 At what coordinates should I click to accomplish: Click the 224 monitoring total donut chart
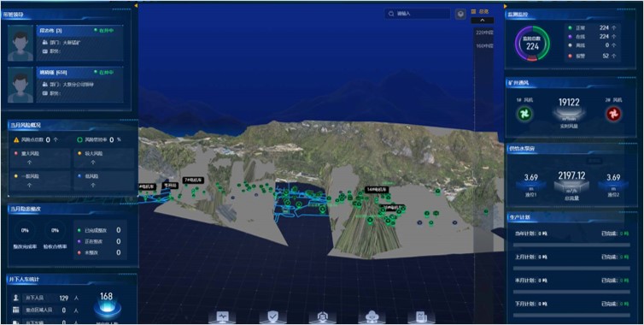point(532,44)
